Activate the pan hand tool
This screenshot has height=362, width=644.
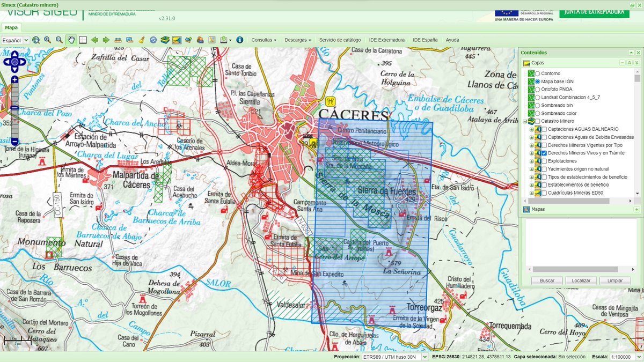71,40
